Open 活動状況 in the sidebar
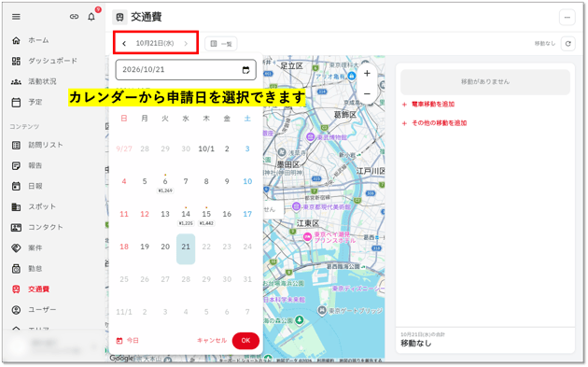This screenshot has height=367, width=588. coord(42,81)
